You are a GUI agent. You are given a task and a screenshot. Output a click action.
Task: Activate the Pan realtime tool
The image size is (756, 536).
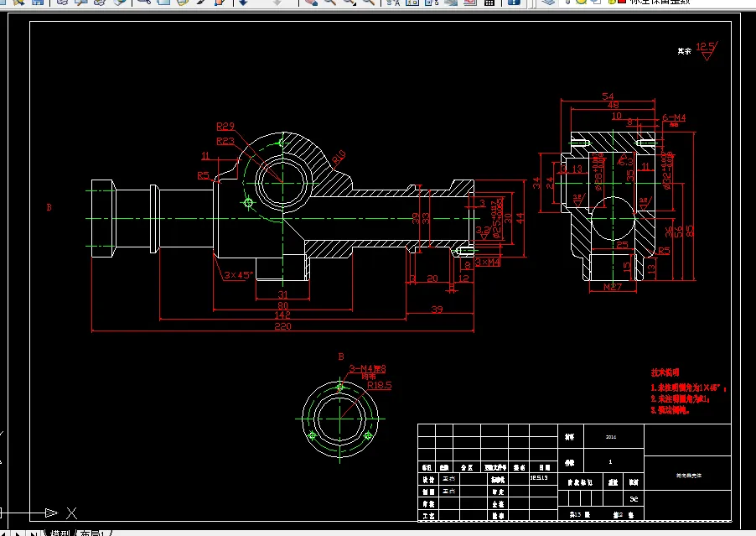(x=311, y=2)
